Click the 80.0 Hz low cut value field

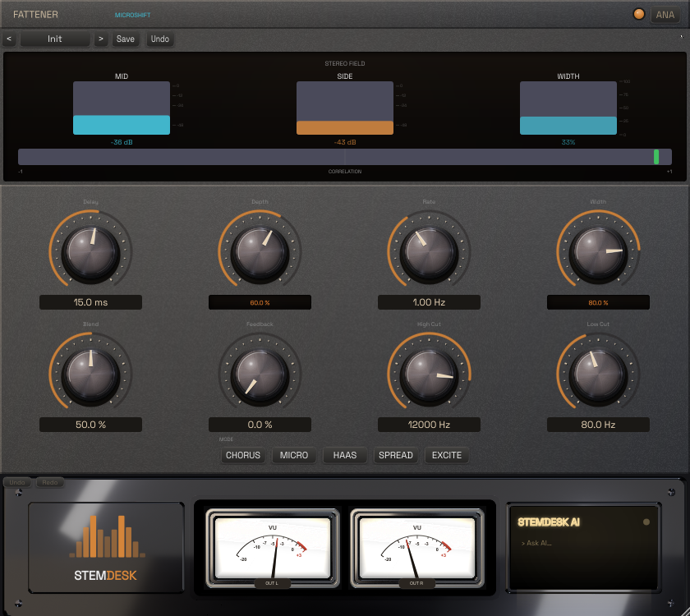(x=598, y=425)
